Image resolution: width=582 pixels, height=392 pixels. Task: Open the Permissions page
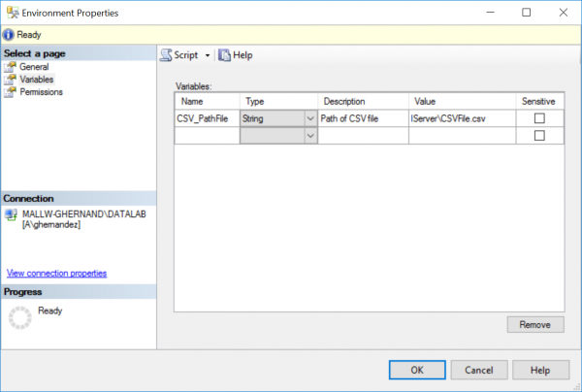coord(42,92)
